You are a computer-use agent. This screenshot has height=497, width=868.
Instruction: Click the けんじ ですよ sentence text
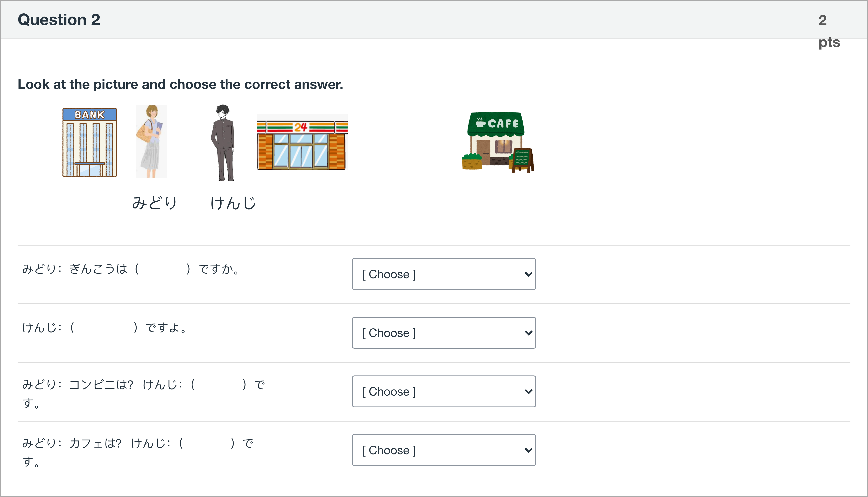tap(104, 328)
